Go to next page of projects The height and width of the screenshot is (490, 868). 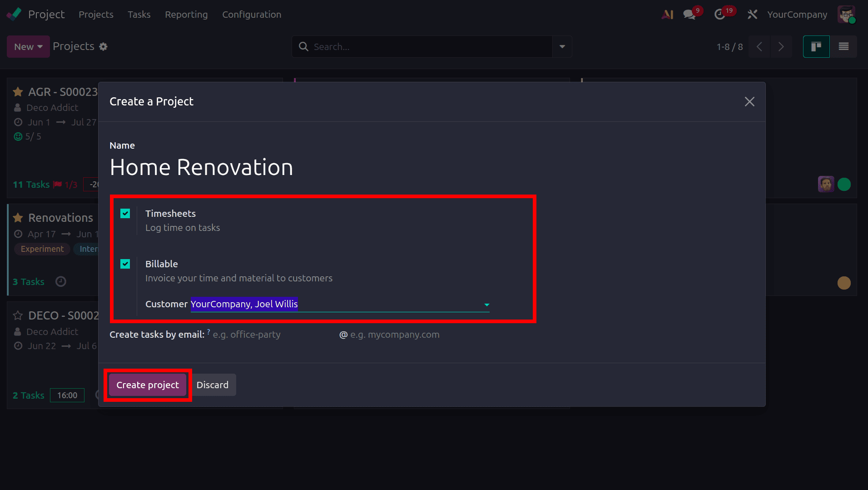pos(781,46)
